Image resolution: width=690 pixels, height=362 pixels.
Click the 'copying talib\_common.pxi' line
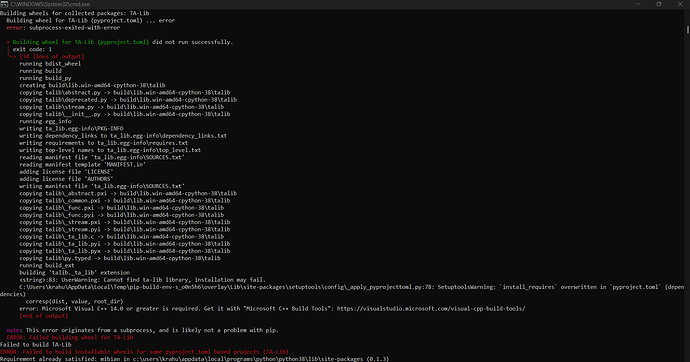click(x=125, y=201)
